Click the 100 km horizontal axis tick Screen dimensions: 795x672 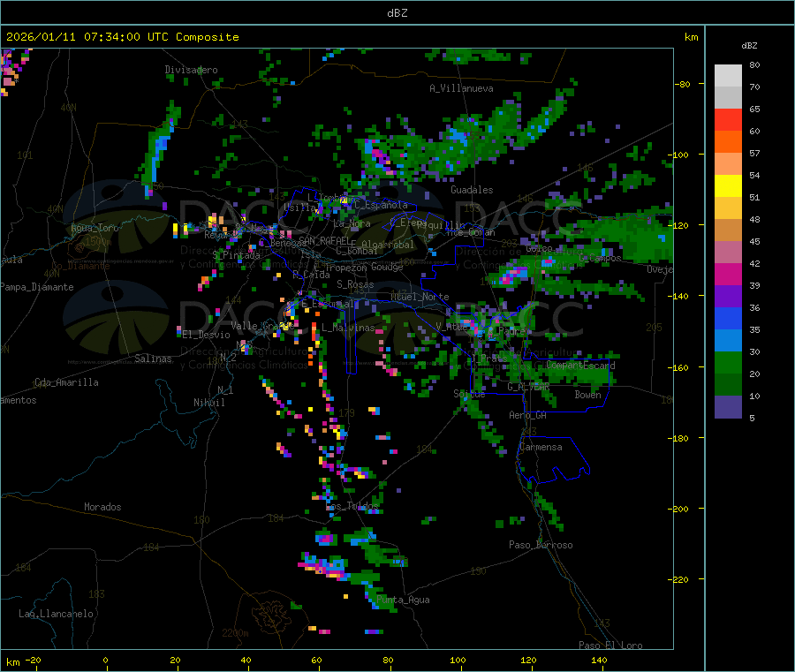pyautogui.click(x=458, y=660)
